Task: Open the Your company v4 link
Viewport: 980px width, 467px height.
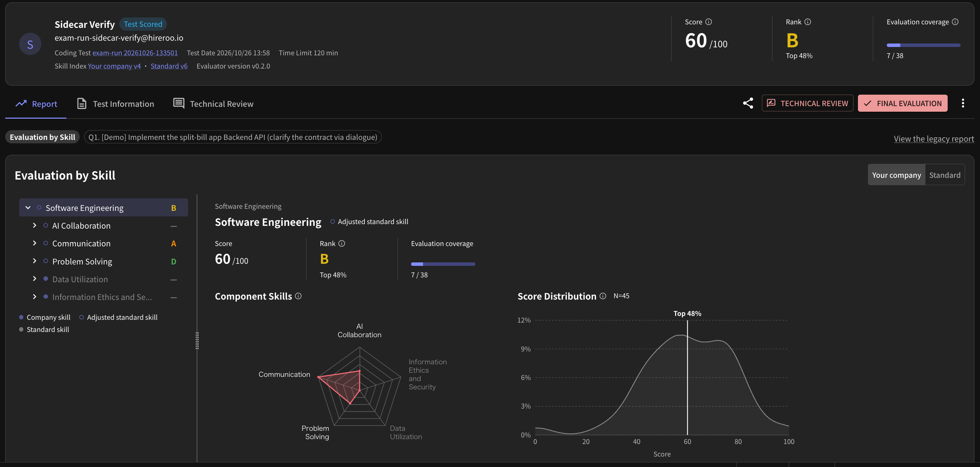Action: click(114, 66)
